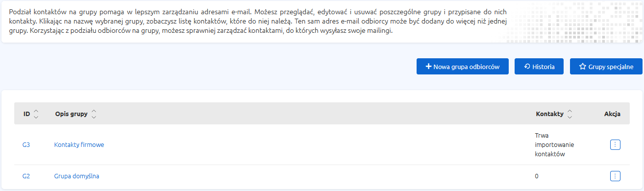Open the Grupa domyślna group
Image resolution: width=644 pixels, height=191 pixels.
76,176
